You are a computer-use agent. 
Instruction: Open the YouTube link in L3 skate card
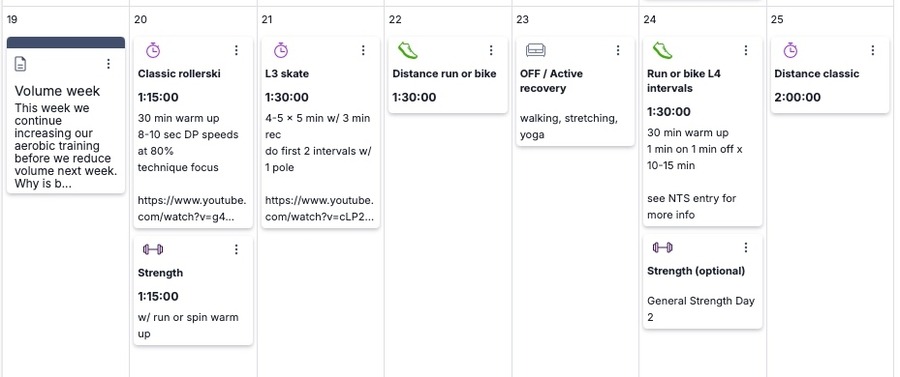(x=319, y=209)
